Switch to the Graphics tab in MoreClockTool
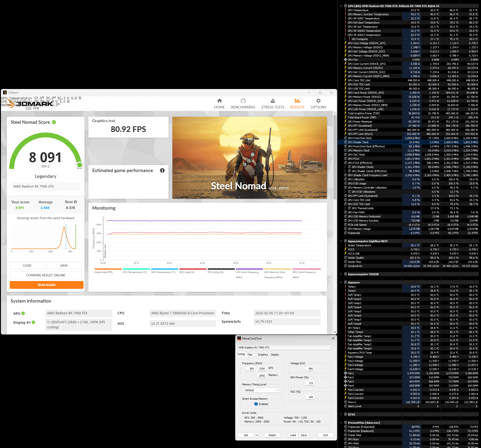This screenshot has width=481, height=448. [x=263, y=355]
